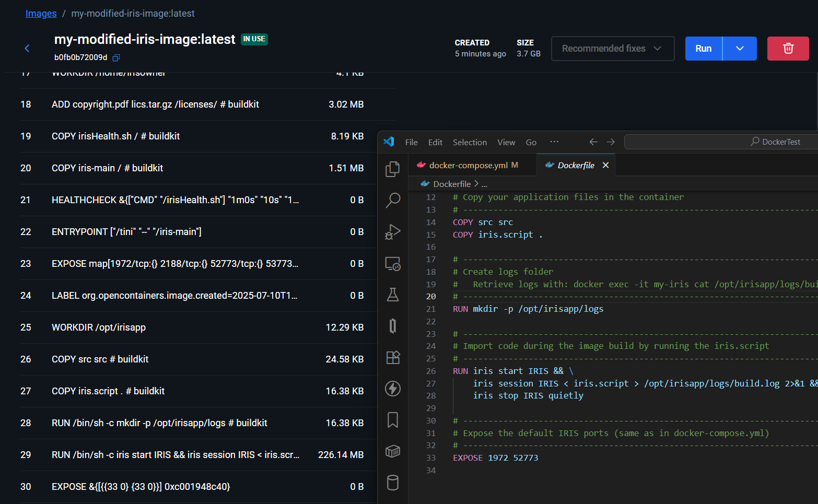The height and width of the screenshot is (504, 818).
Task: Expand the Recommended fixes dropdown
Action: pos(612,49)
